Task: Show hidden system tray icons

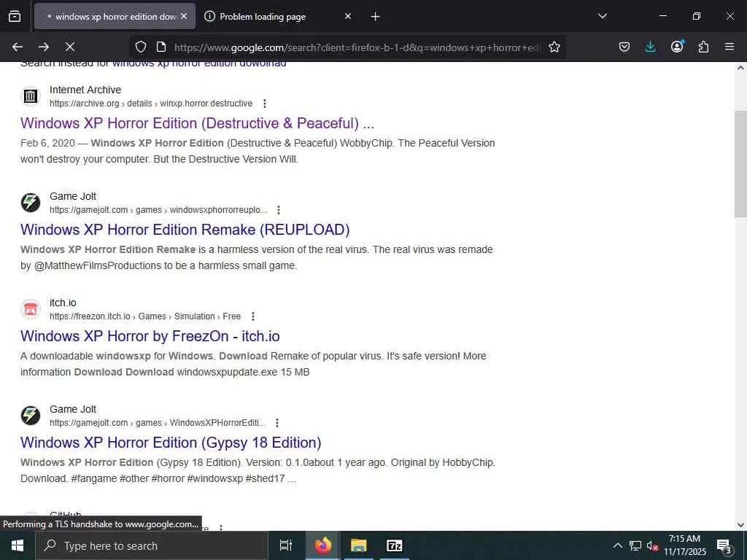Action: click(617, 545)
